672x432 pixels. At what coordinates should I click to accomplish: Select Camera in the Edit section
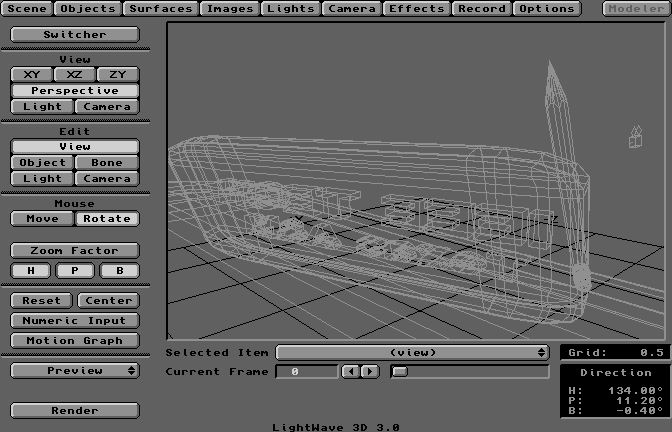(x=107, y=179)
